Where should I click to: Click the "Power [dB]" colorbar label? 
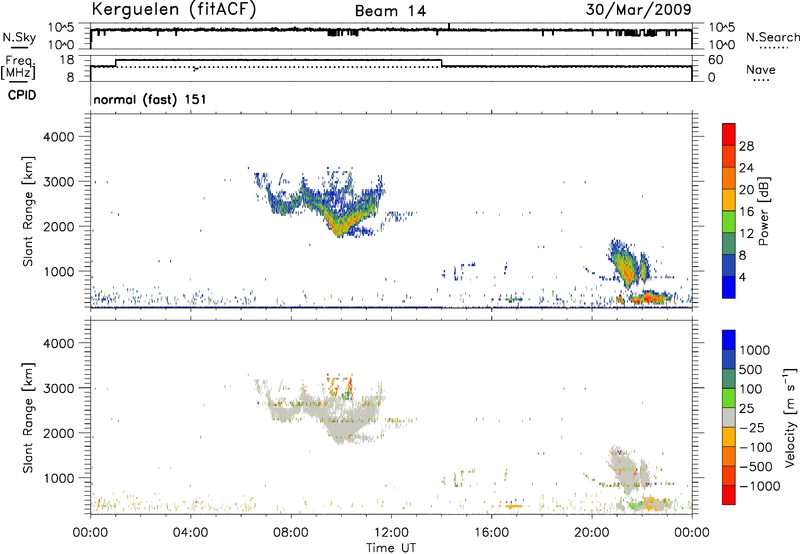click(x=763, y=211)
